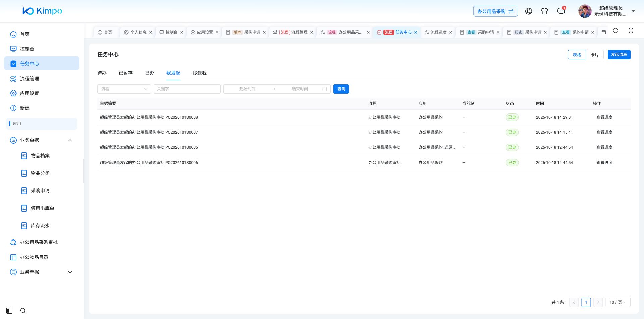Select page 1 in pagination
644x319 pixels.
(x=586, y=302)
